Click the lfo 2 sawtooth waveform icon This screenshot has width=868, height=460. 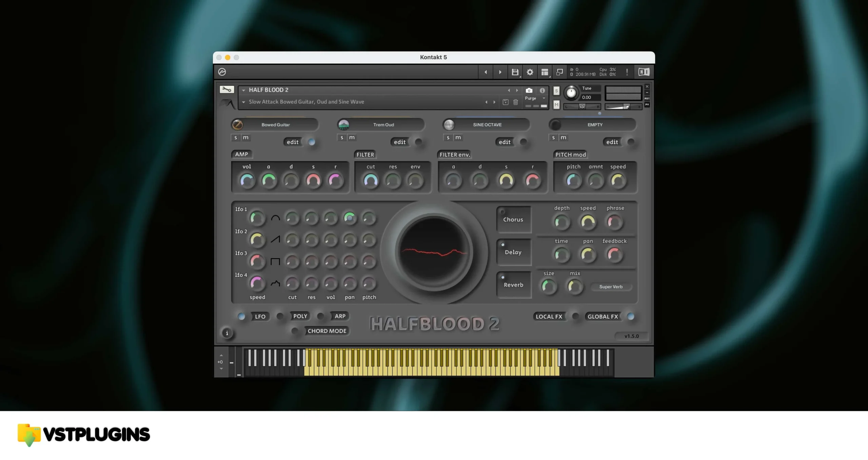[275, 239]
